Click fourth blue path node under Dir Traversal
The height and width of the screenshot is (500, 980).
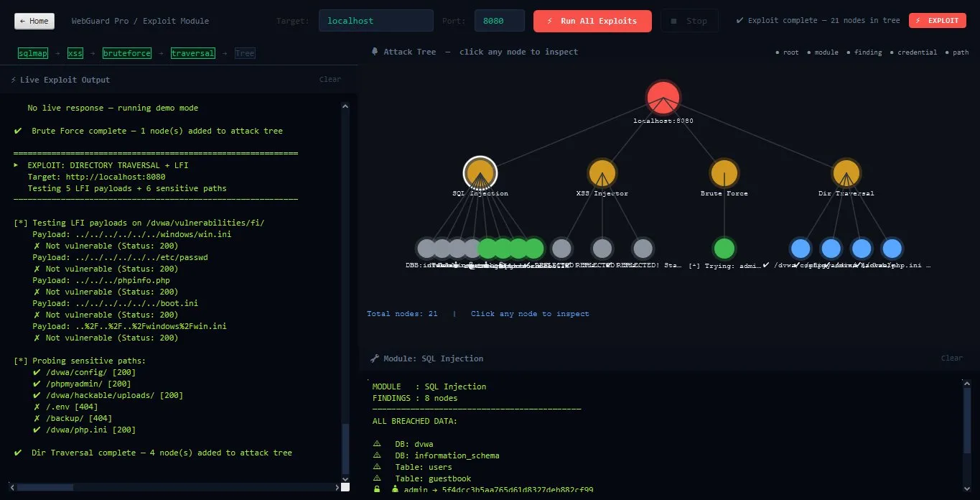pos(892,249)
